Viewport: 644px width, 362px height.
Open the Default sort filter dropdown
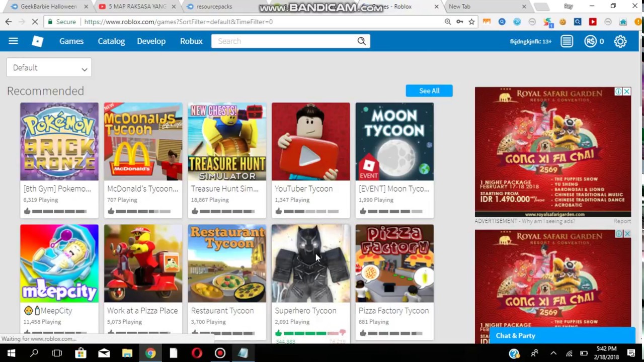pyautogui.click(x=49, y=67)
